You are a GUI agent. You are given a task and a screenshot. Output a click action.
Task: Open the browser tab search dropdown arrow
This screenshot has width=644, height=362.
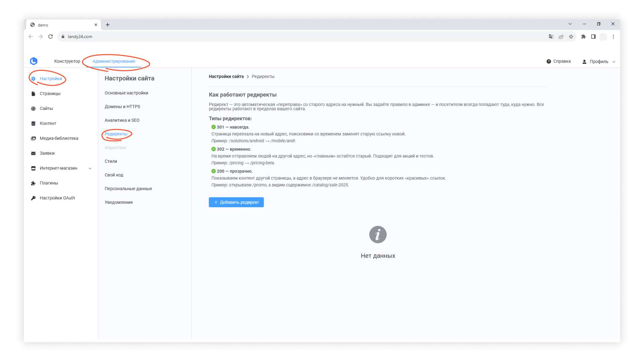570,24
